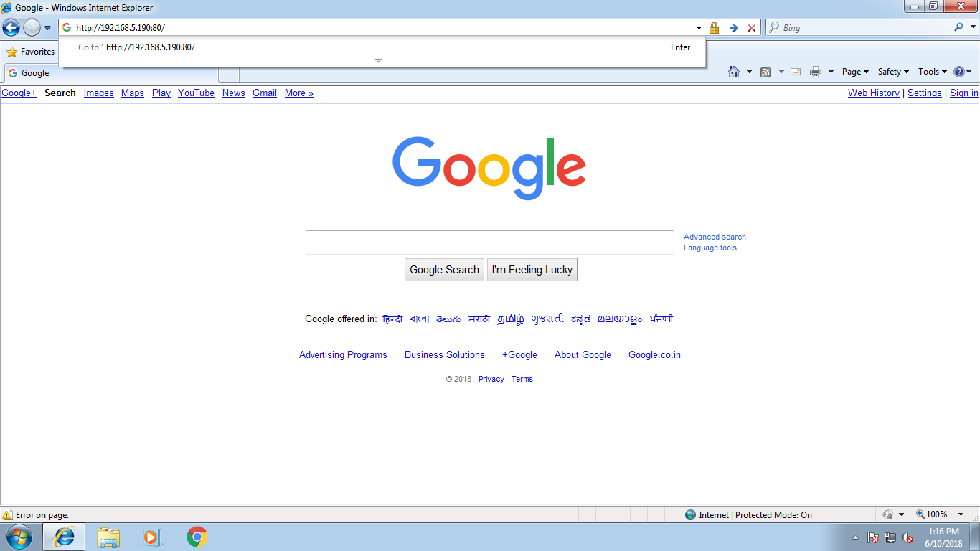
Task: Open the Google.co.in link
Action: pos(654,354)
